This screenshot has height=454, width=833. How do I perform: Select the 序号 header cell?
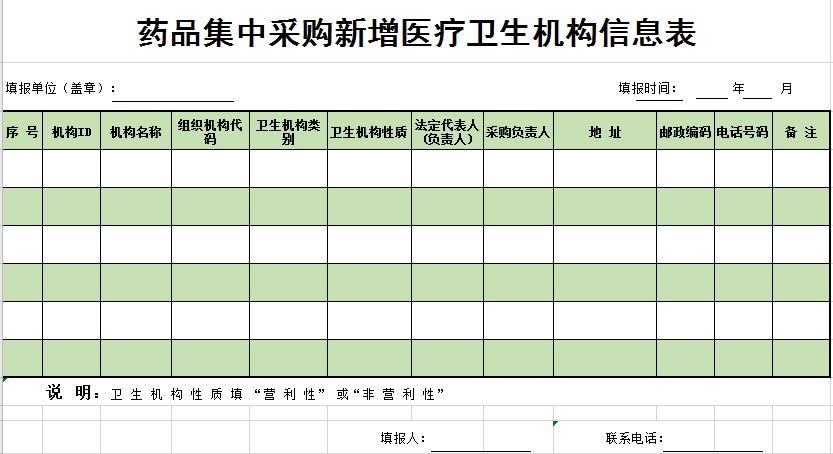tap(22, 131)
